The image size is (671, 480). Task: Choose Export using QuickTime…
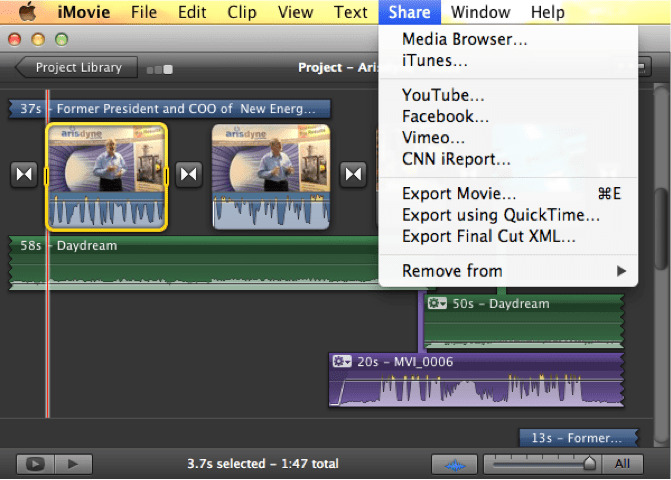point(508,215)
